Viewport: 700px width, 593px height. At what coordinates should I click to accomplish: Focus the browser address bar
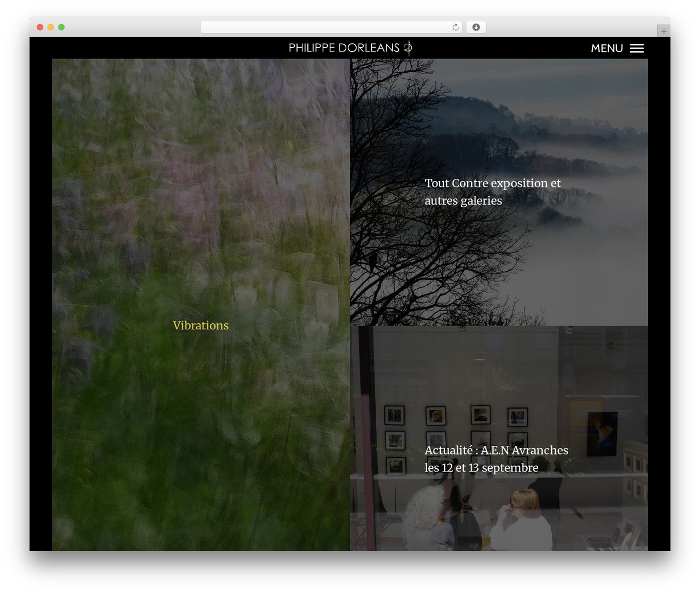331,27
